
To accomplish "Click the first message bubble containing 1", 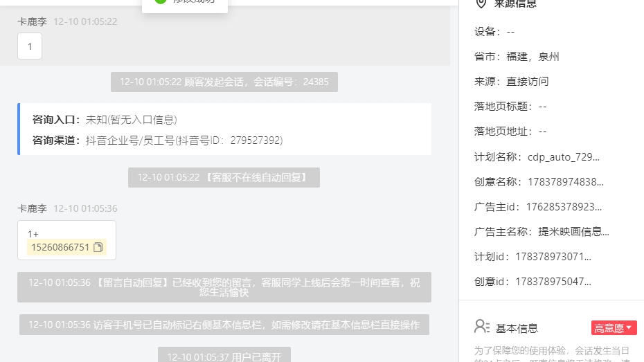I will click(30, 46).
